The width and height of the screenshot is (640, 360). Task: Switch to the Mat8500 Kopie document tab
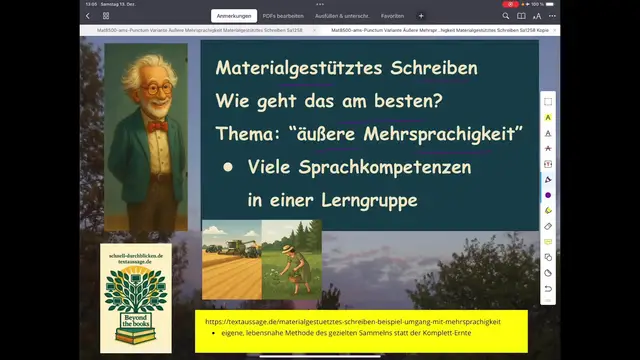[440, 30]
